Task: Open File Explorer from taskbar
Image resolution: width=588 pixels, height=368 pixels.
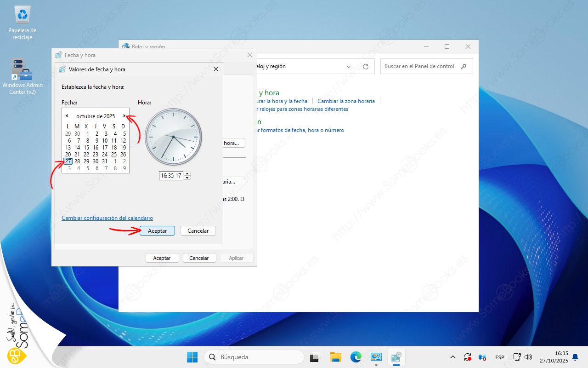Action: 336,357
